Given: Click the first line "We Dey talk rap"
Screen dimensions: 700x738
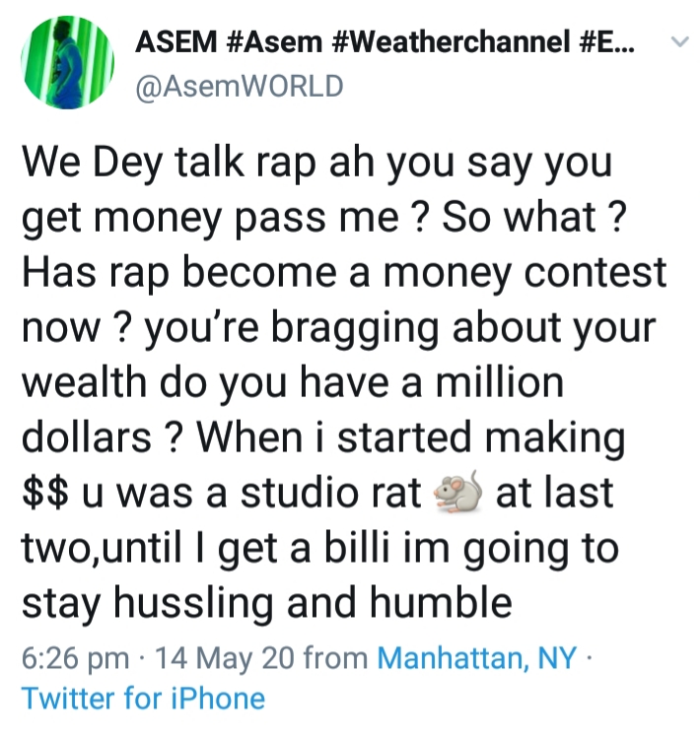Looking at the screenshot, I should pos(169,164).
